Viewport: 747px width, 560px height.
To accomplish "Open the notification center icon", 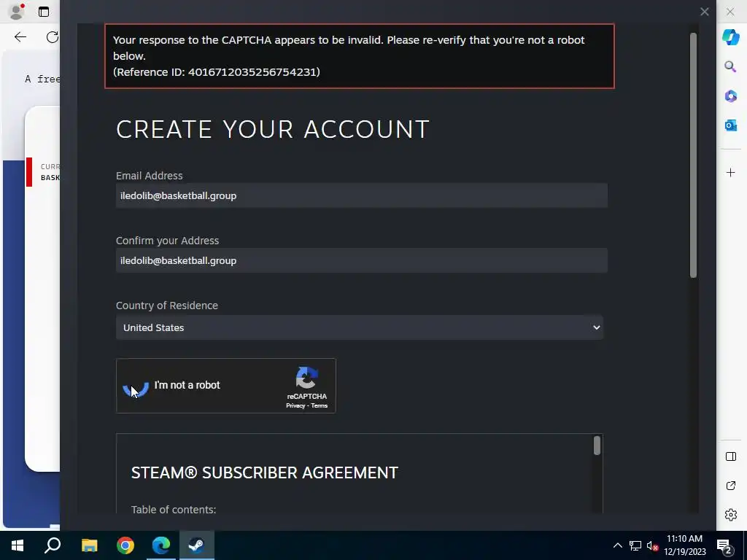I will [725, 546].
